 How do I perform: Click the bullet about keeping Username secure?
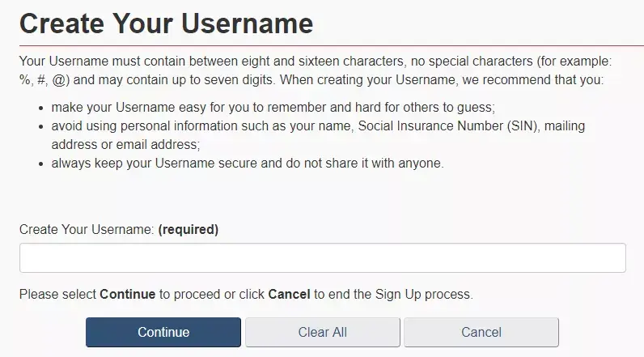tap(247, 163)
